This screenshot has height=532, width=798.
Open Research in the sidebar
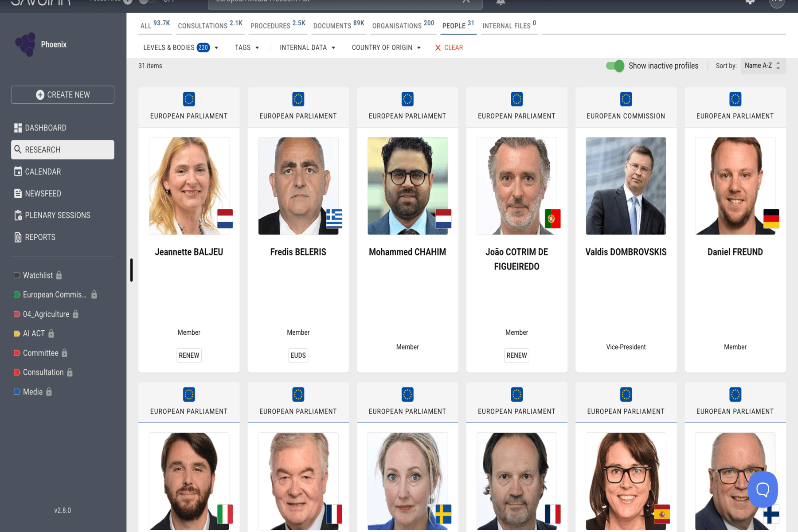pyautogui.click(x=63, y=150)
